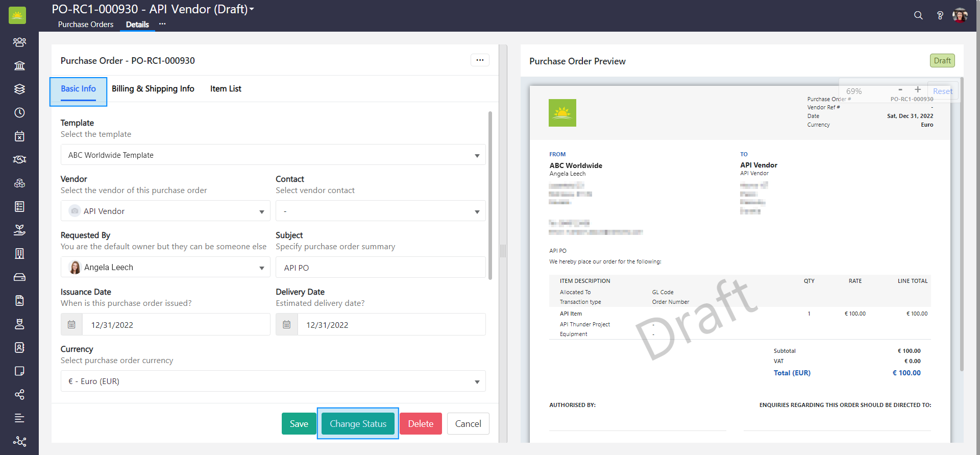Click the Subject input field

380,268
